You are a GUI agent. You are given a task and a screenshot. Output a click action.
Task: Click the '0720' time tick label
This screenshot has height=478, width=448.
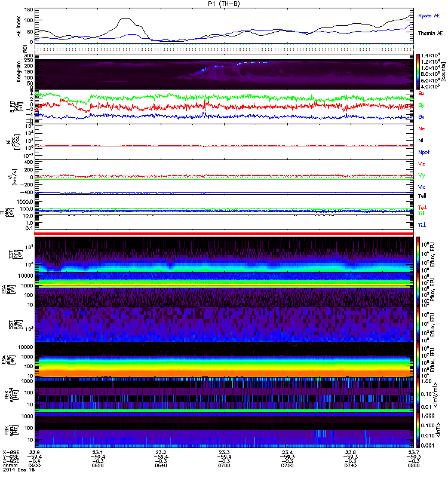[287, 465]
